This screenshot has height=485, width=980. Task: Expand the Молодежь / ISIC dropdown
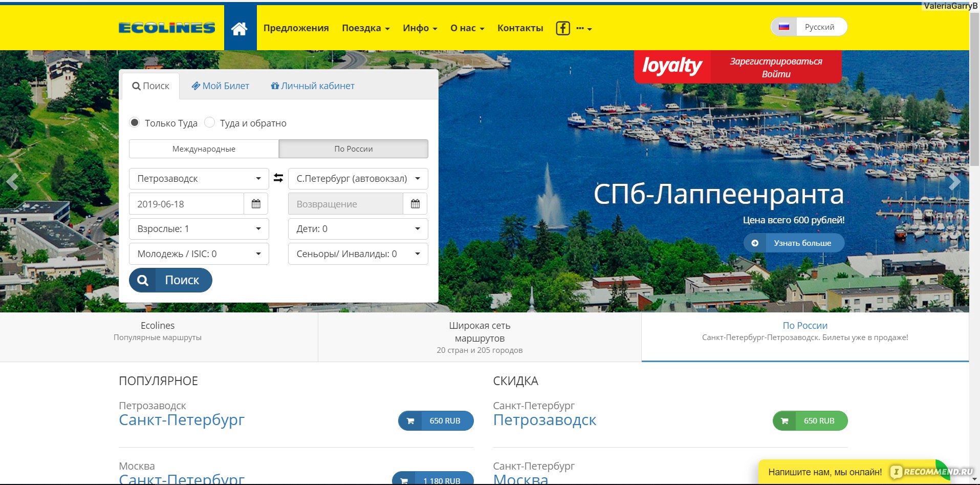[x=199, y=254]
